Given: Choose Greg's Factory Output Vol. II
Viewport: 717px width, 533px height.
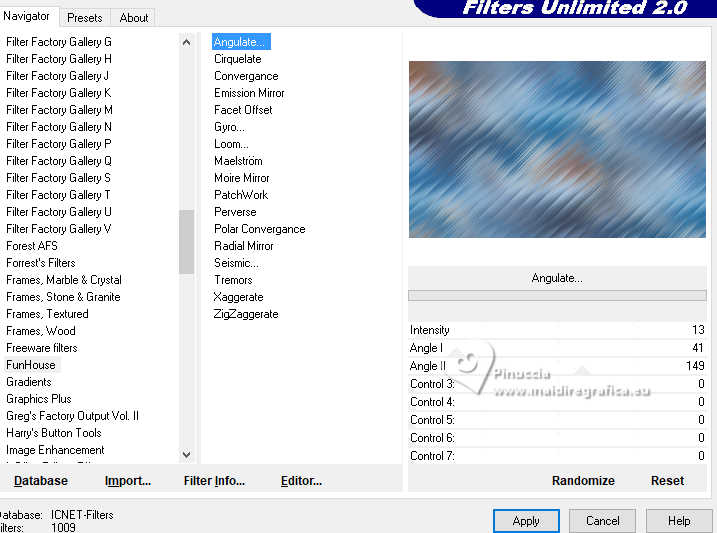Looking at the screenshot, I should point(72,416).
